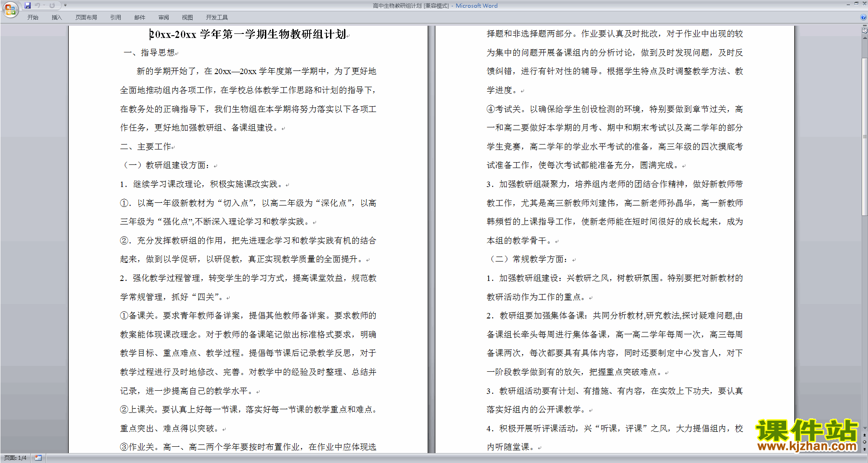The height and width of the screenshot is (463, 868).
Task: Click the Redo/Repeat icon
Action: [x=52, y=5]
